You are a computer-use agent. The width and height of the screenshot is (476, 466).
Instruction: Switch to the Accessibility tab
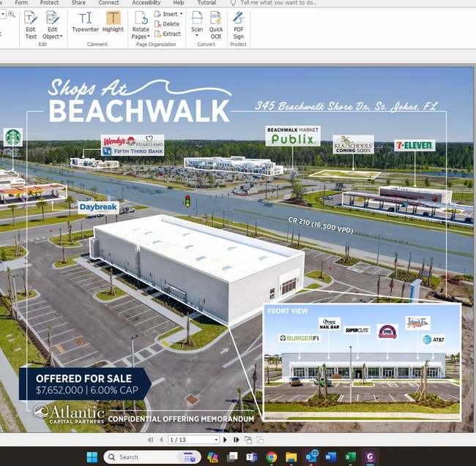click(x=146, y=3)
